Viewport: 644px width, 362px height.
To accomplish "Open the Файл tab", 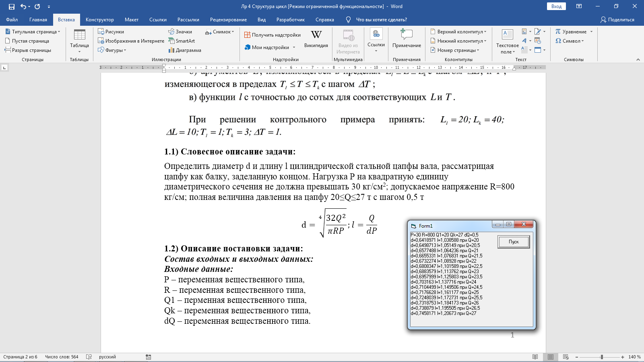I will (x=12, y=19).
